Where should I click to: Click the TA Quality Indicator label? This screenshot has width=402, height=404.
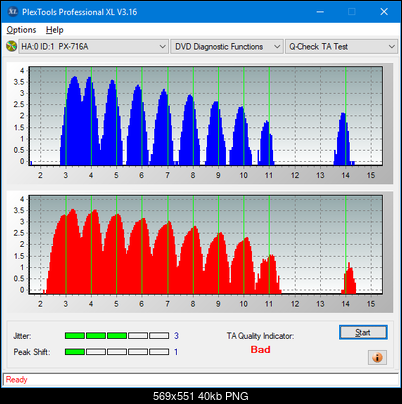[260, 336]
